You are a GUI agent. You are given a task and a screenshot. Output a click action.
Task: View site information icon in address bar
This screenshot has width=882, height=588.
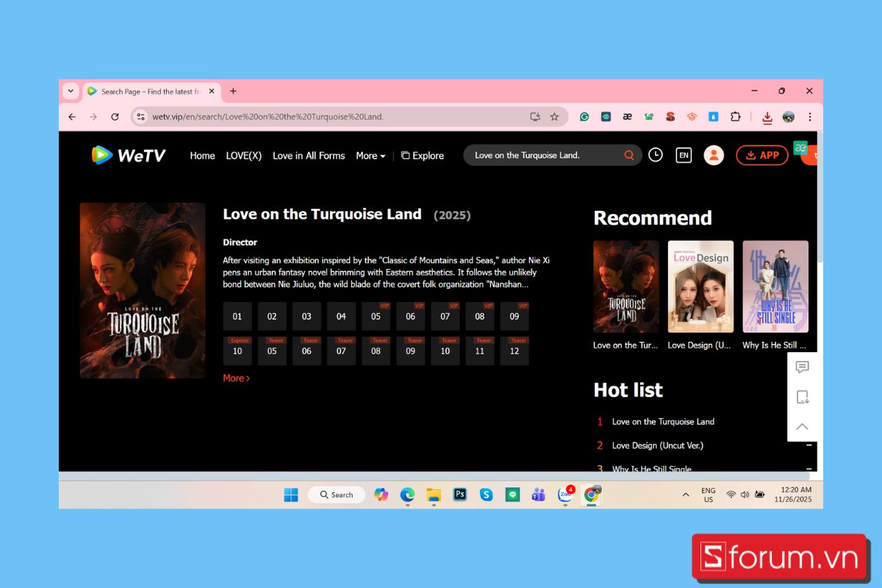point(141,117)
